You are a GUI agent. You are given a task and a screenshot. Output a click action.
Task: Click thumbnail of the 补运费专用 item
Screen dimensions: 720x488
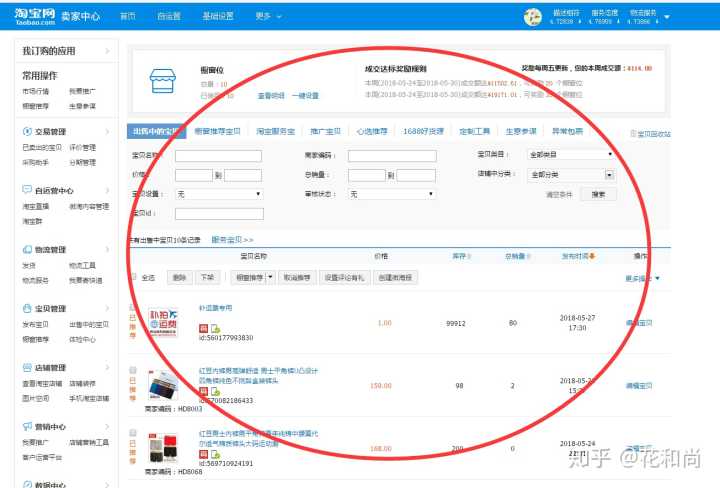pos(163,323)
